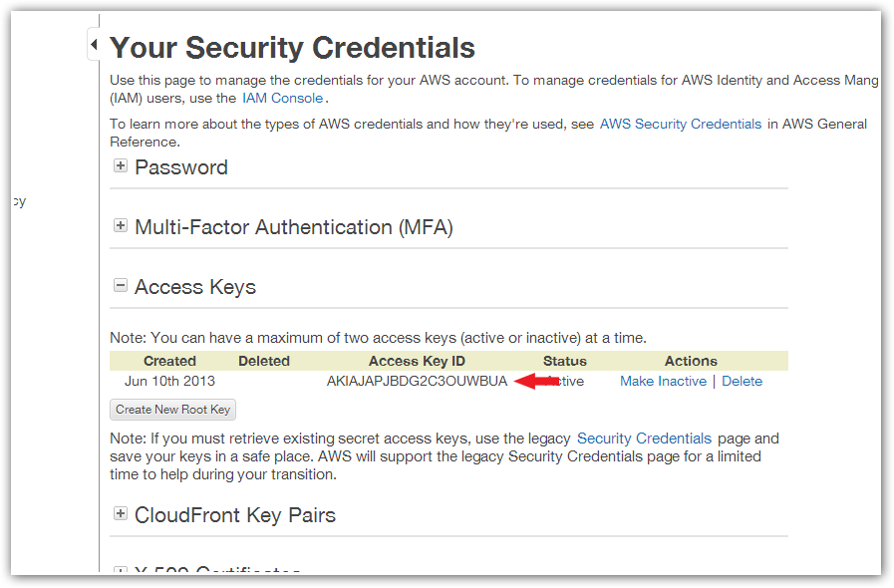This screenshot has height=588, width=894.
Task: Click the Jun 10th 2013 created date
Action: point(169,382)
